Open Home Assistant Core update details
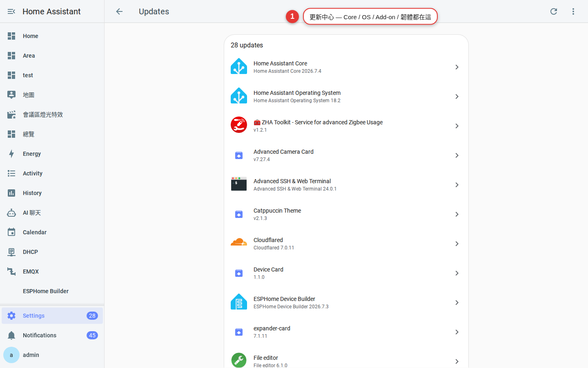 tap(346, 67)
